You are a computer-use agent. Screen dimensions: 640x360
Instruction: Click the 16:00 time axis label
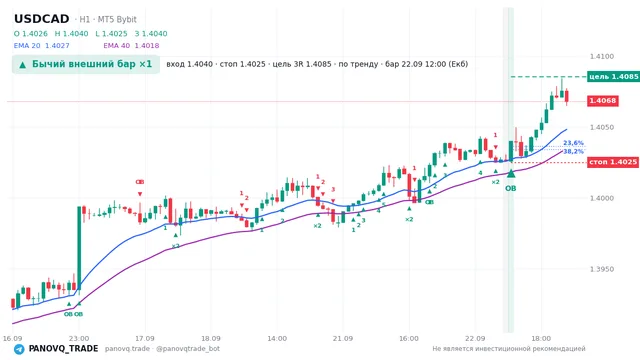coord(409,338)
